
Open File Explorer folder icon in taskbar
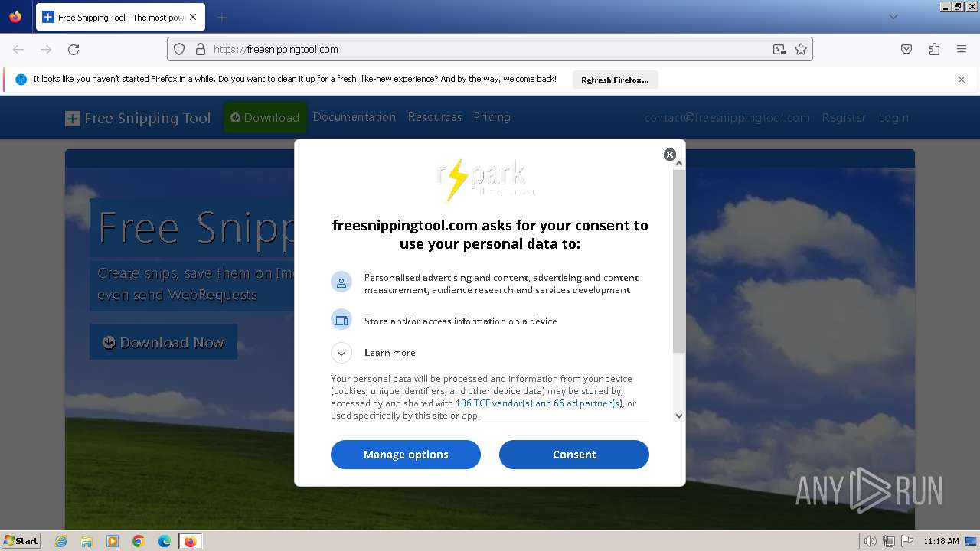87,541
